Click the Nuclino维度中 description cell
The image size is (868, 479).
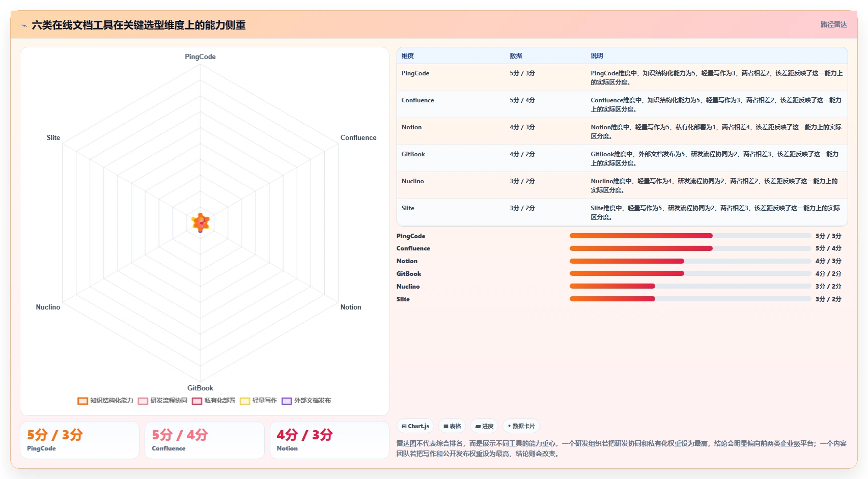[x=717, y=185]
